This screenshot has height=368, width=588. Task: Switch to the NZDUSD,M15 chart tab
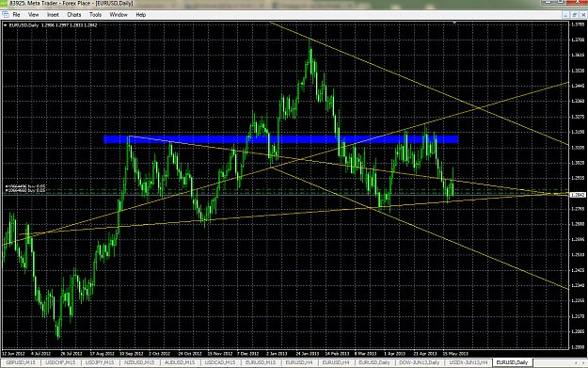click(139, 362)
